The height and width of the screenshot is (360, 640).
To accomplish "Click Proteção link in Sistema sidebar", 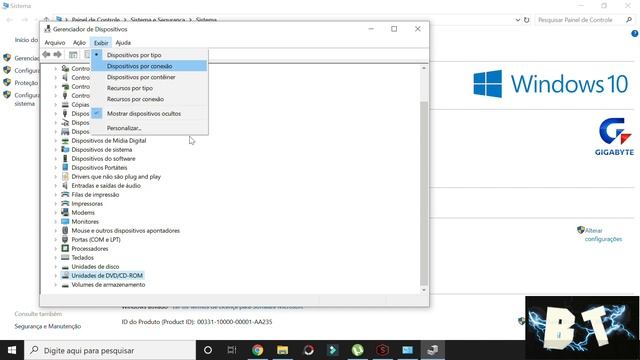I will click(x=26, y=82).
